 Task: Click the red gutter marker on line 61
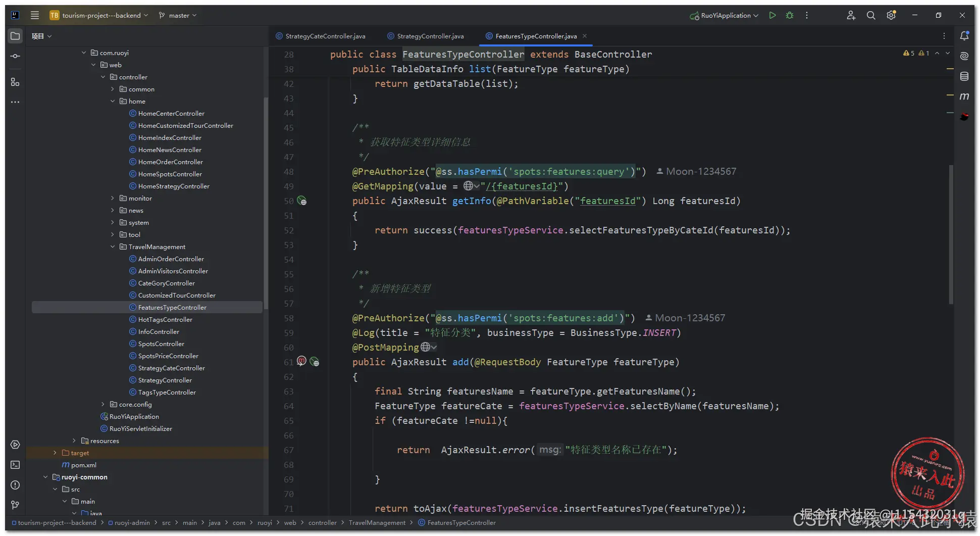[301, 361]
